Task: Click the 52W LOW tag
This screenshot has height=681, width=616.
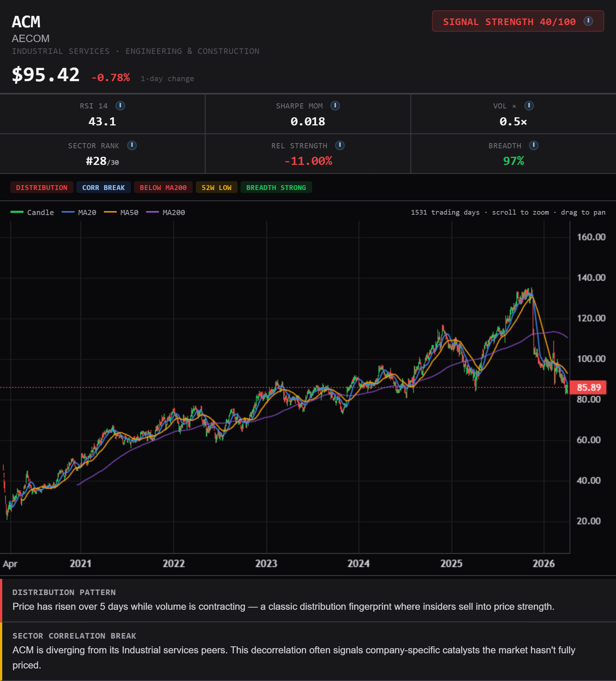Action: coord(217,187)
